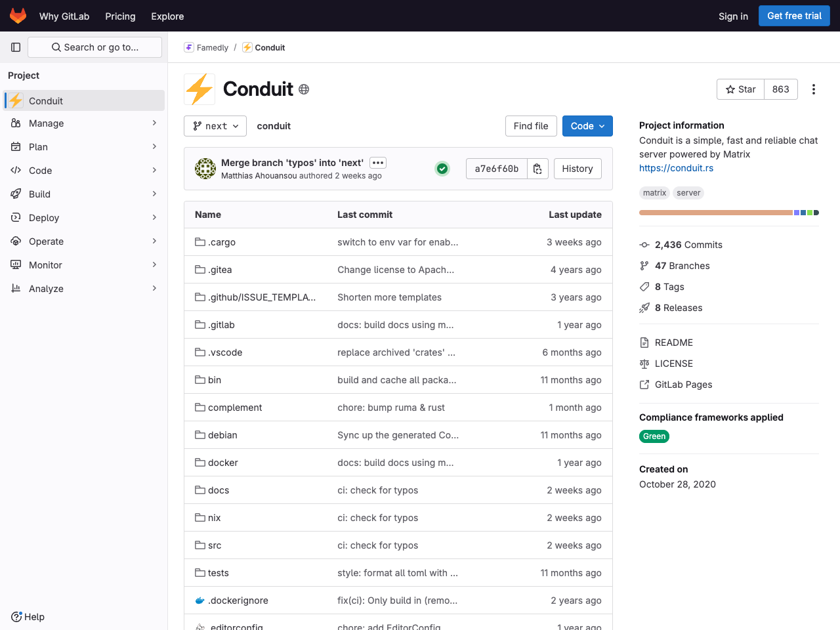
Task: Click the Famedly group icon in breadcrumb
Action: (x=189, y=47)
